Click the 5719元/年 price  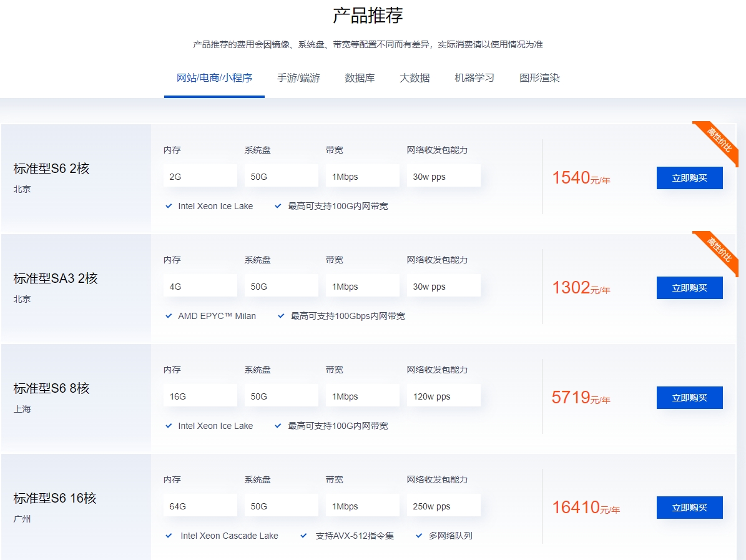[581, 398]
